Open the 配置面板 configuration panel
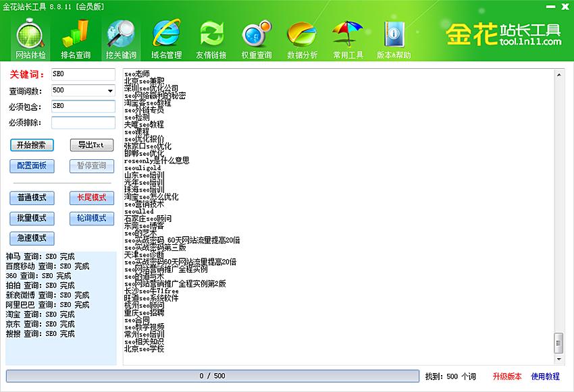This screenshot has width=574, height=392. (x=30, y=166)
